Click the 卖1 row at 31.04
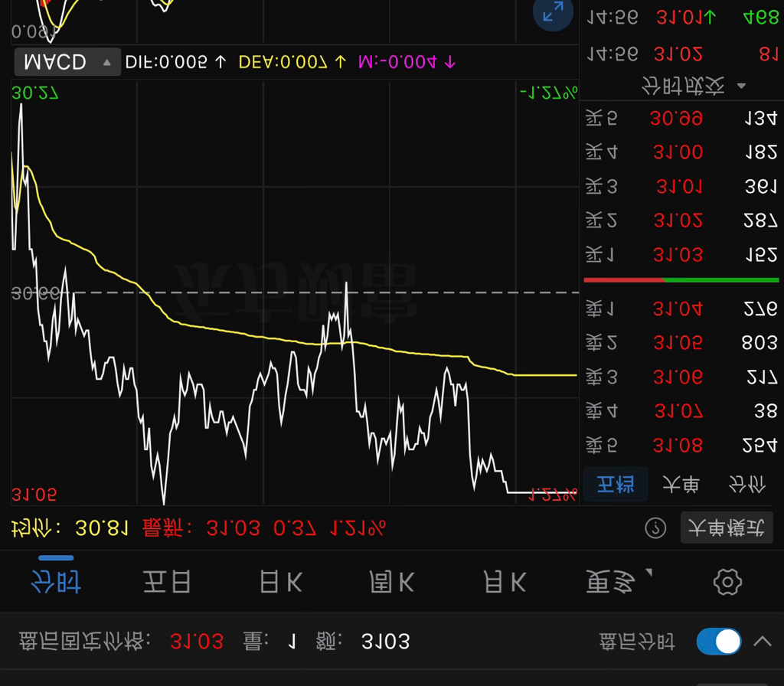784x686 pixels. pos(681,309)
